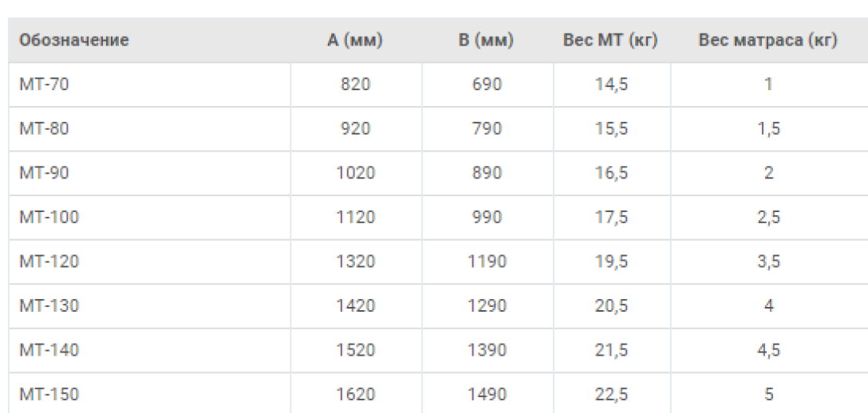Select the МТ-70 row label
Image resolution: width=868 pixels, height=413 pixels.
[44, 84]
